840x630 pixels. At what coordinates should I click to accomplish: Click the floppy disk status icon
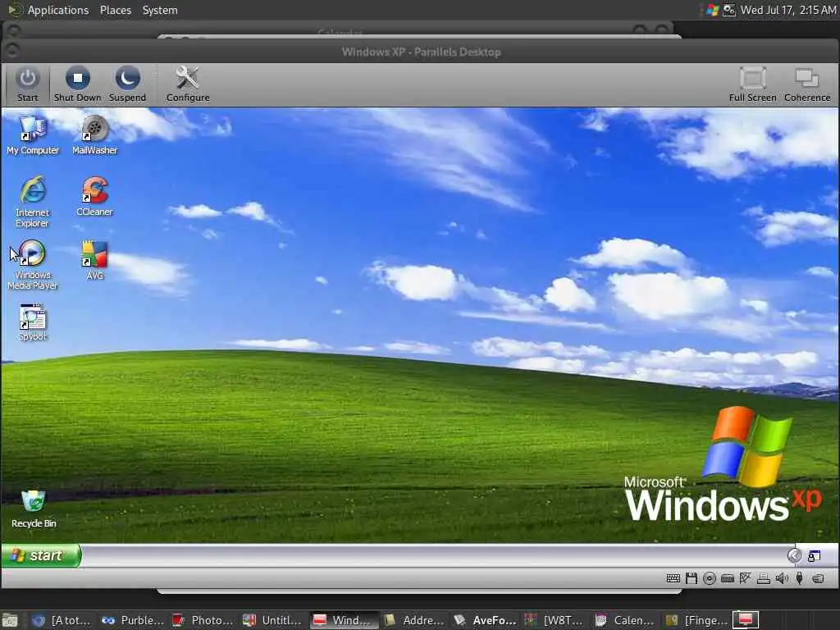pos(691,578)
